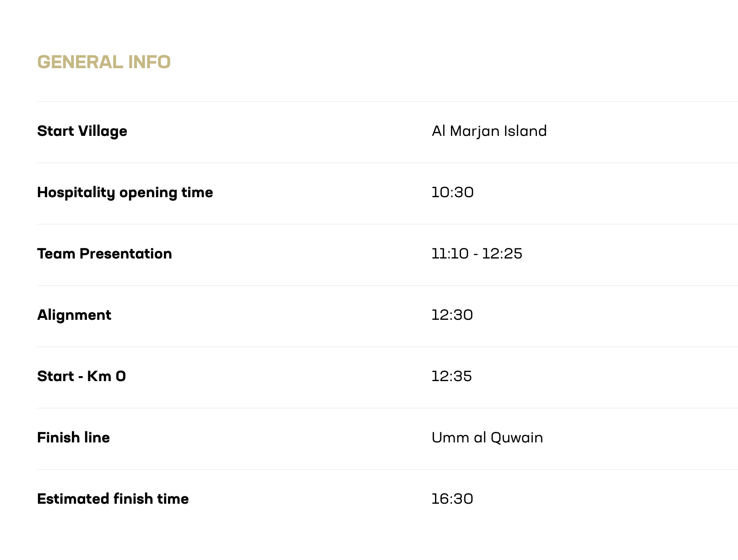
Task: Click the word Quwain in Finish line value
Action: pyautogui.click(x=516, y=438)
